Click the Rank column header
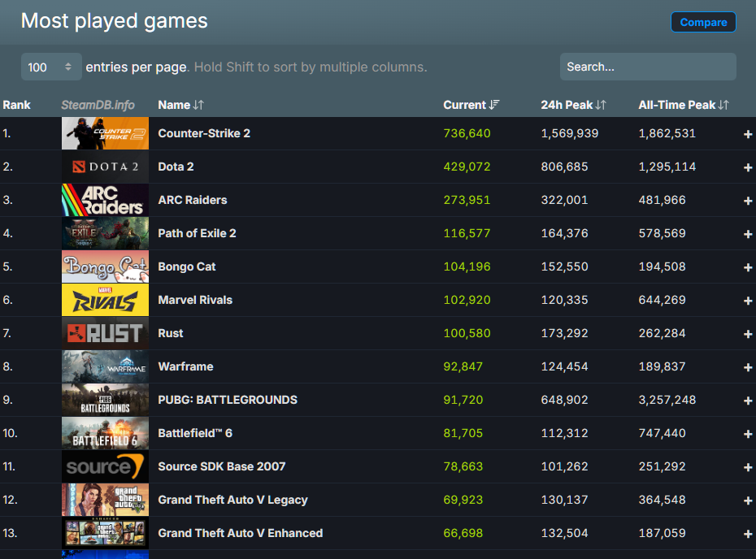756x559 pixels. [16, 105]
